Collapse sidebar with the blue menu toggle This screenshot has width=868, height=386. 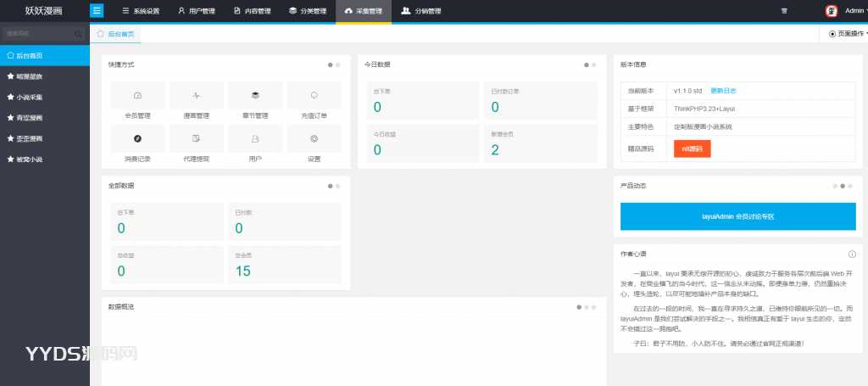click(x=97, y=11)
